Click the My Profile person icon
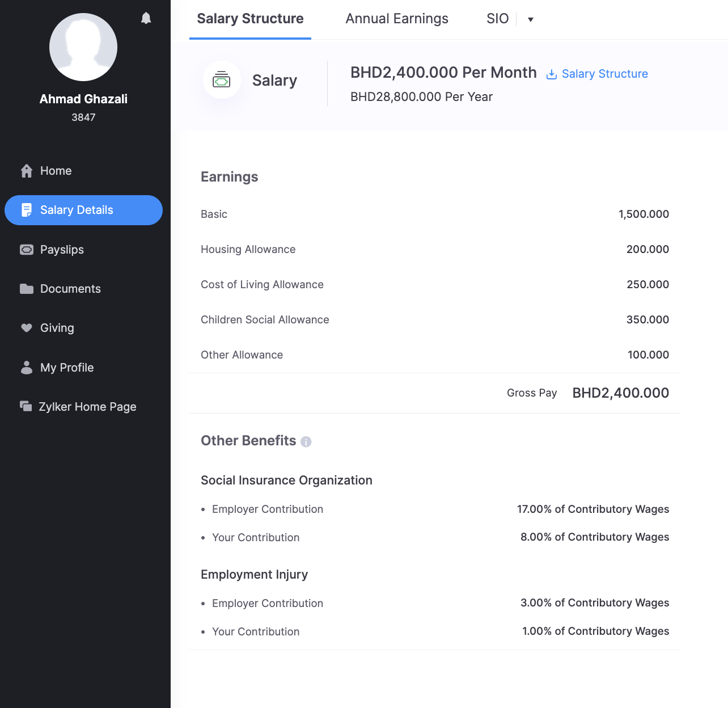Screen dimensions: 728x708 [x=27, y=368]
